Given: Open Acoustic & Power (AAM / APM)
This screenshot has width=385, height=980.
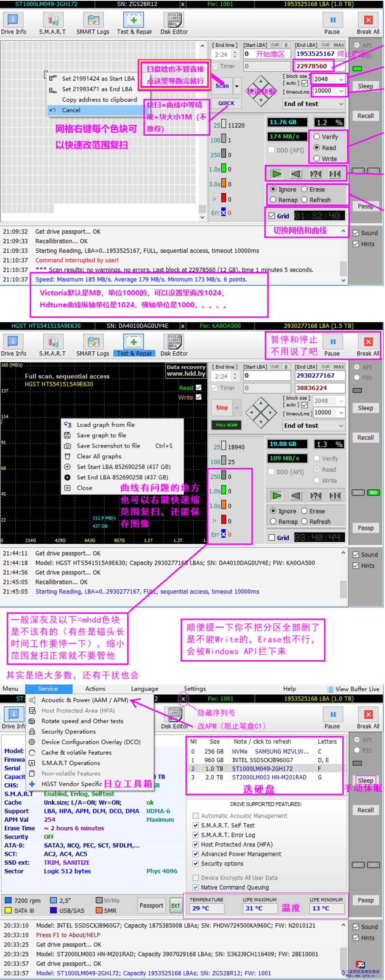Looking at the screenshot, I should (x=84, y=700).
